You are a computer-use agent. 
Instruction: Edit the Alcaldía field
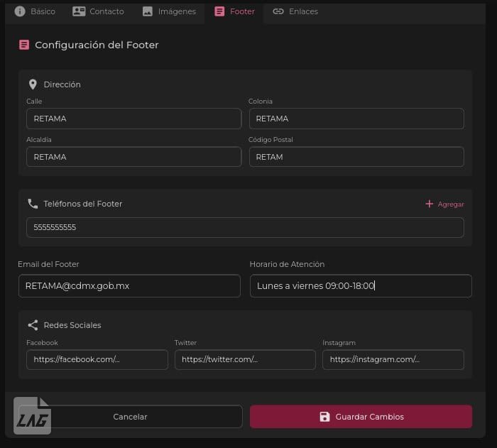[133, 157]
